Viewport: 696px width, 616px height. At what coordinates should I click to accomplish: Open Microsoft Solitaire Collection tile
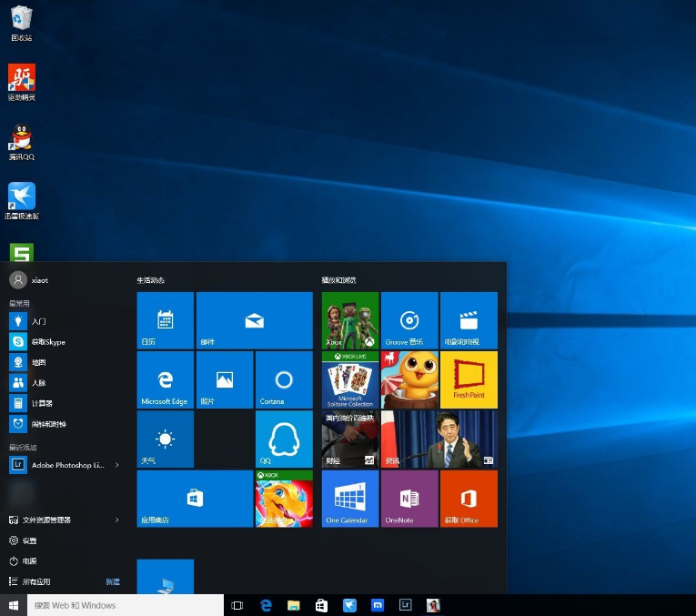(350, 379)
